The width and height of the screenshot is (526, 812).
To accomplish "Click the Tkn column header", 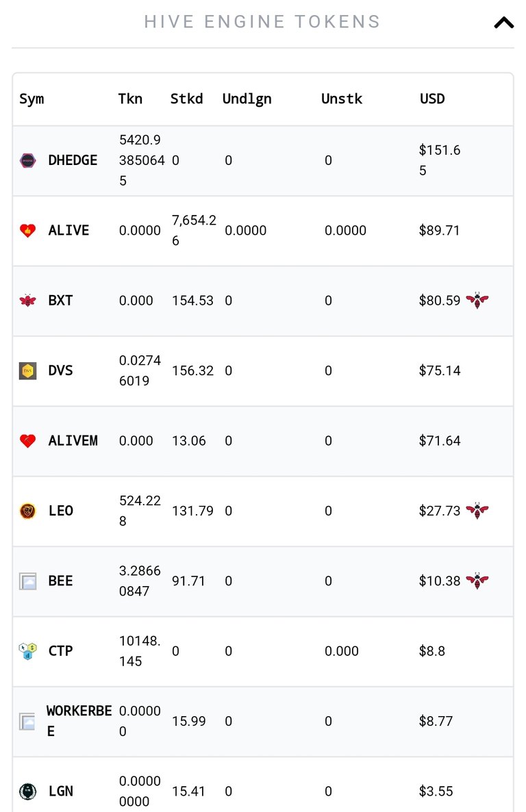I will [x=130, y=99].
